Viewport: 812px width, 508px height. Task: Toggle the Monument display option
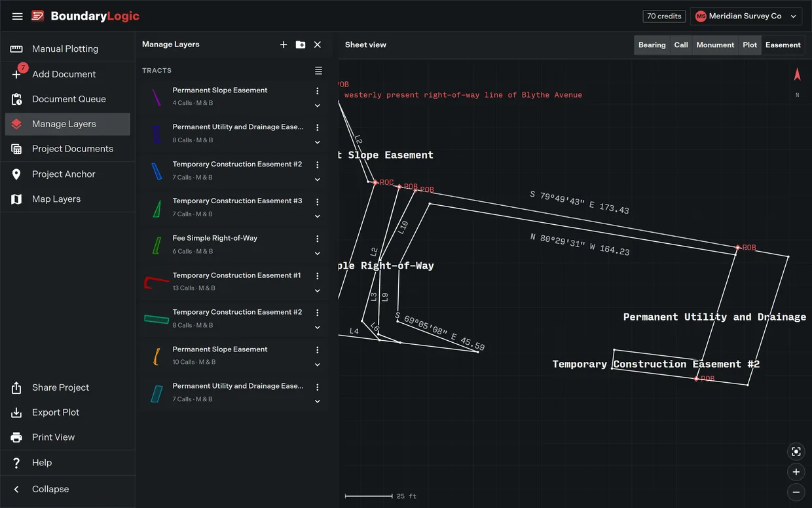(x=715, y=45)
